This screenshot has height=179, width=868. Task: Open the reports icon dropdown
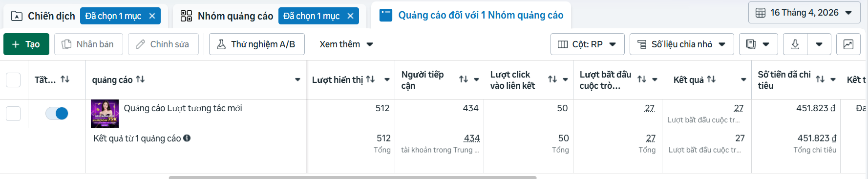(758, 44)
